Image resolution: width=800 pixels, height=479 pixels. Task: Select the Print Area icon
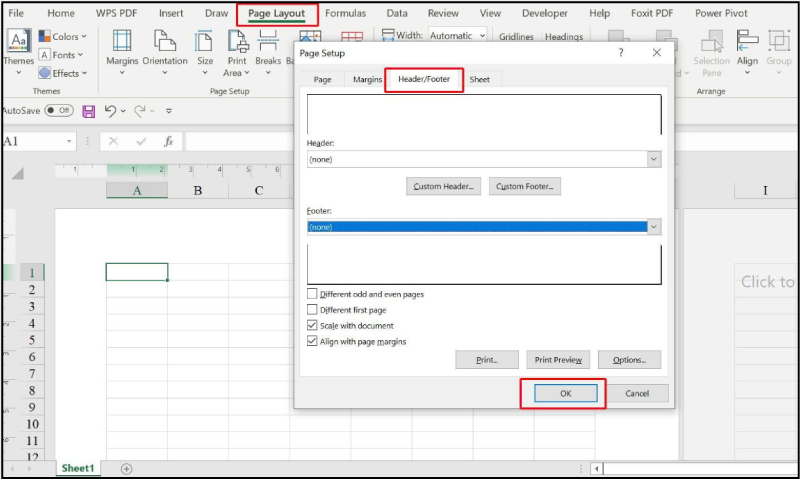237,42
